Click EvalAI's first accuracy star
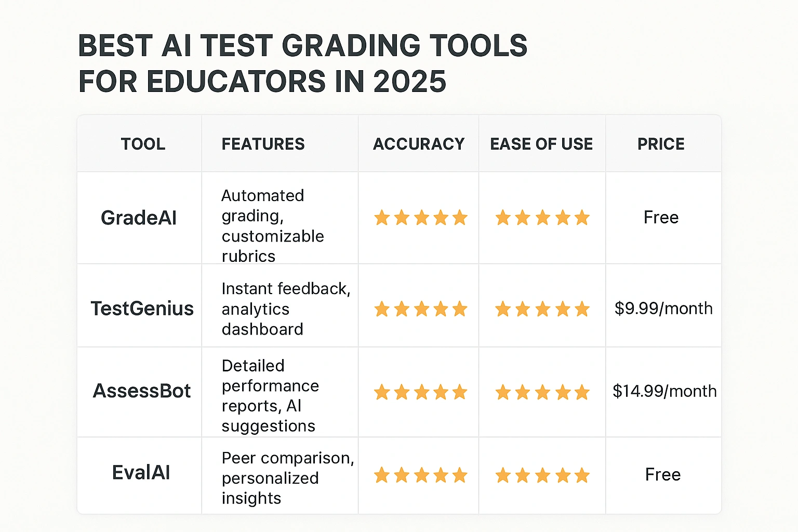Image resolution: width=798 pixels, height=532 pixels. (x=382, y=475)
